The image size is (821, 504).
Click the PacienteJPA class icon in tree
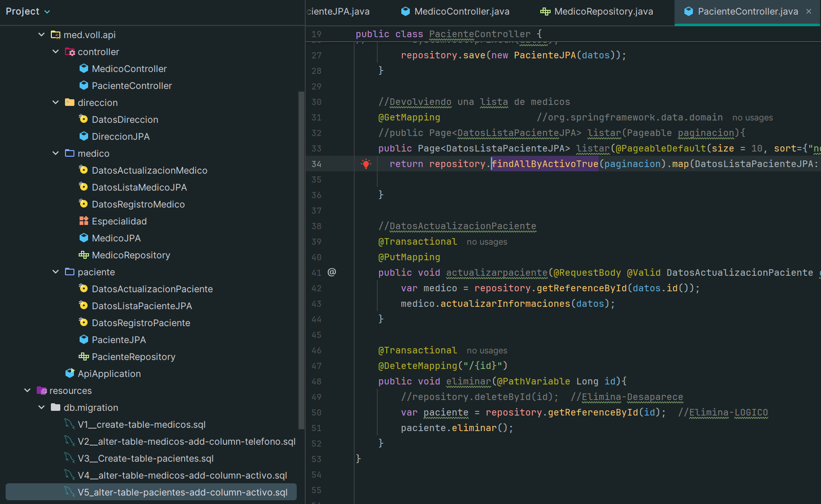(84, 340)
